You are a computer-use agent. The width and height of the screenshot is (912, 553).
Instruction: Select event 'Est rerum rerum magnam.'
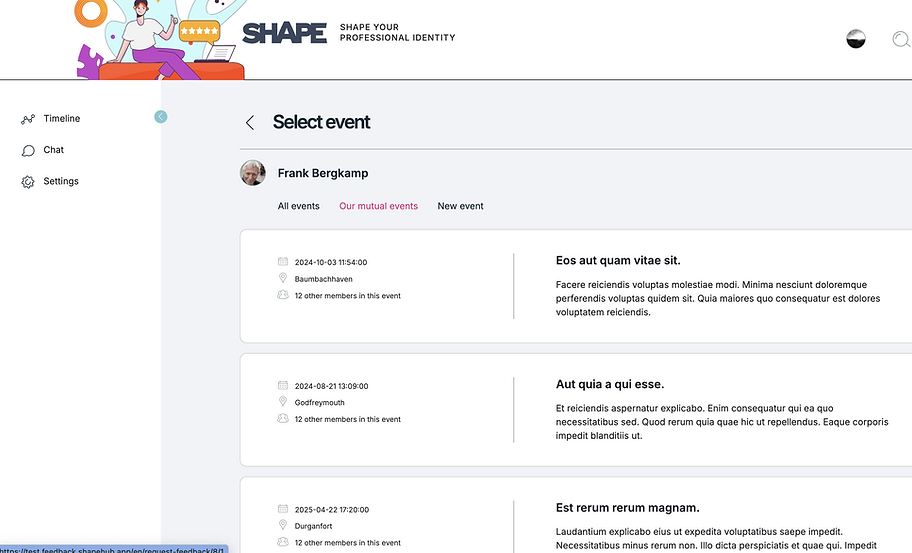[x=627, y=508]
